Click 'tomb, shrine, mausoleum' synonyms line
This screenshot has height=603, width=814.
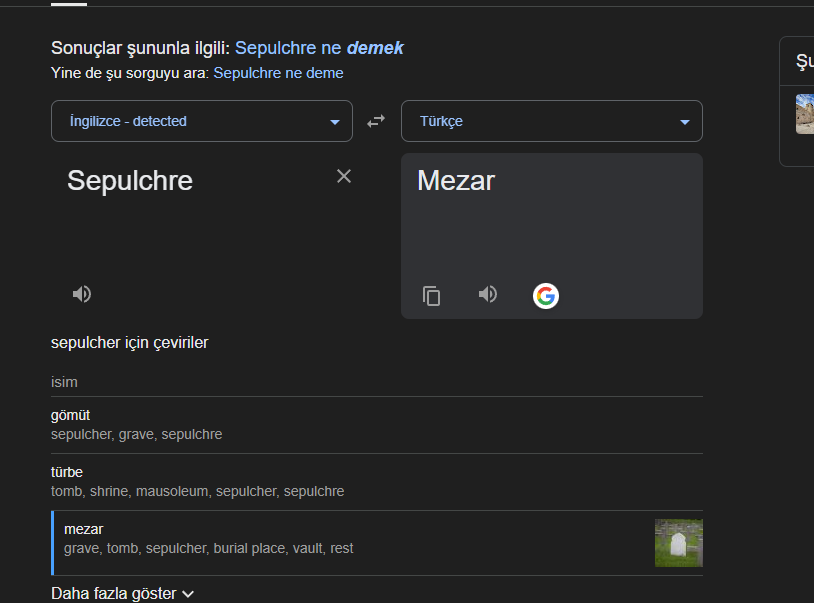coord(197,491)
